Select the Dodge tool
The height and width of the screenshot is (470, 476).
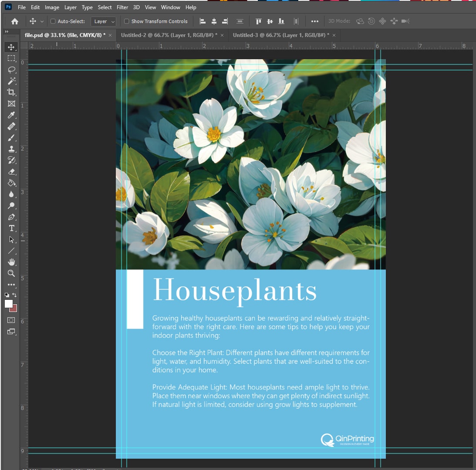coord(11,206)
